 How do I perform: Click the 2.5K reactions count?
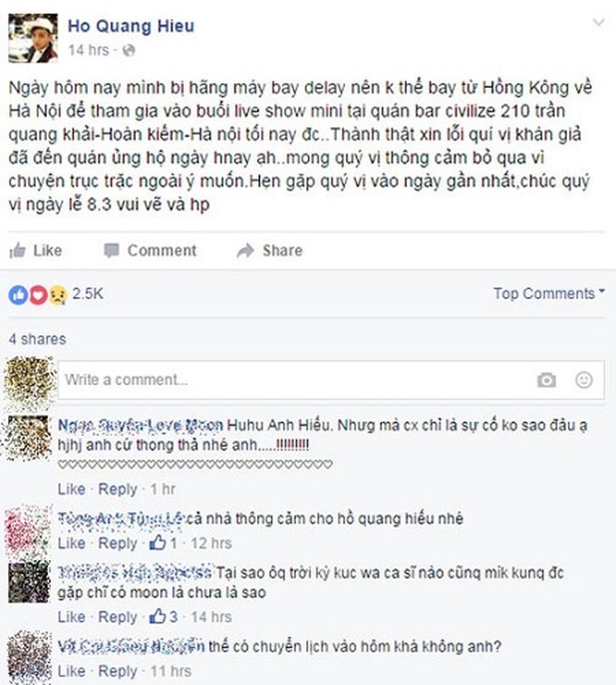(88, 294)
